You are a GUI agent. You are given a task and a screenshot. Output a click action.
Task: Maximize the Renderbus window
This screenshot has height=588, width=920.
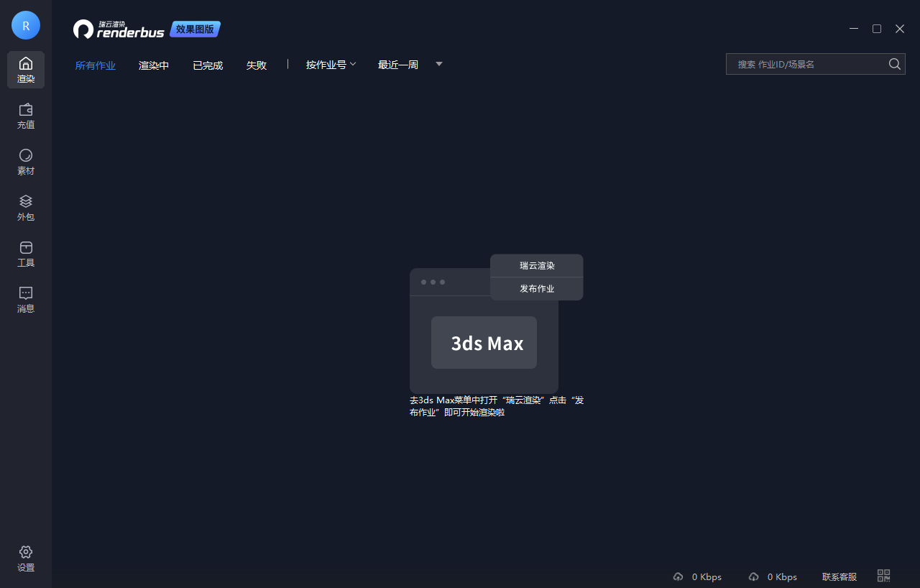click(x=877, y=29)
